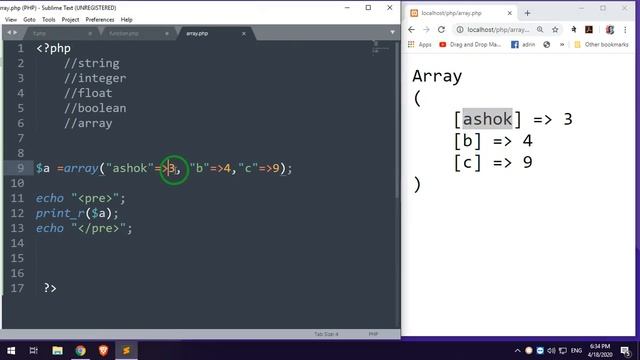This screenshot has width=640, height=360.
Task: Open Task View on the taskbar
Action: pyautogui.click(x=34, y=350)
